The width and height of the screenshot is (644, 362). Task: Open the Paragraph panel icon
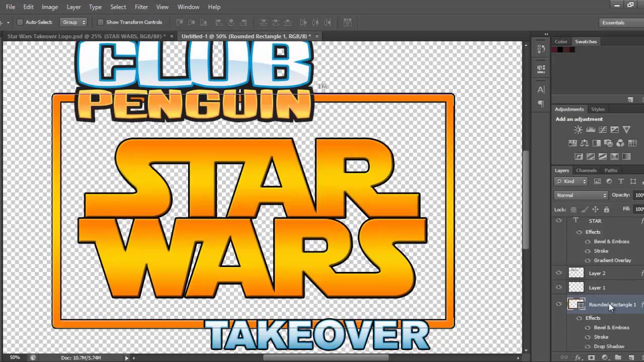[541, 104]
